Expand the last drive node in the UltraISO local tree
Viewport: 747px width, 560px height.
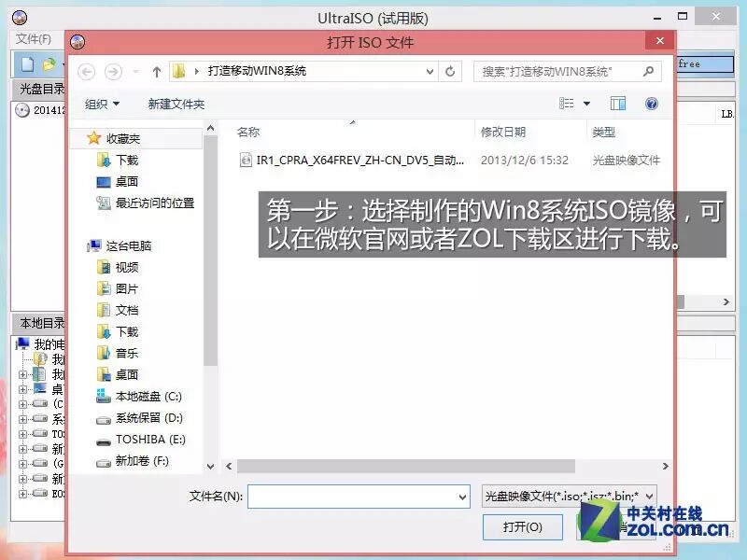click(22, 494)
